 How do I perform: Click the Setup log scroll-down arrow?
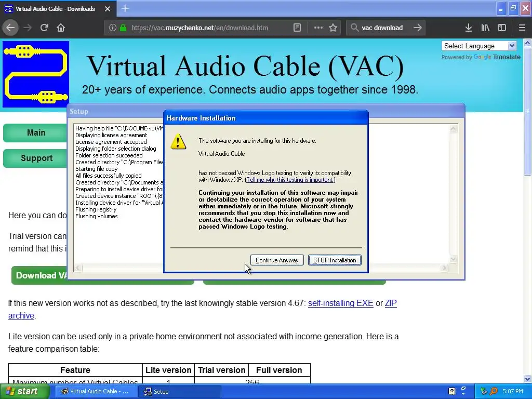point(453,259)
